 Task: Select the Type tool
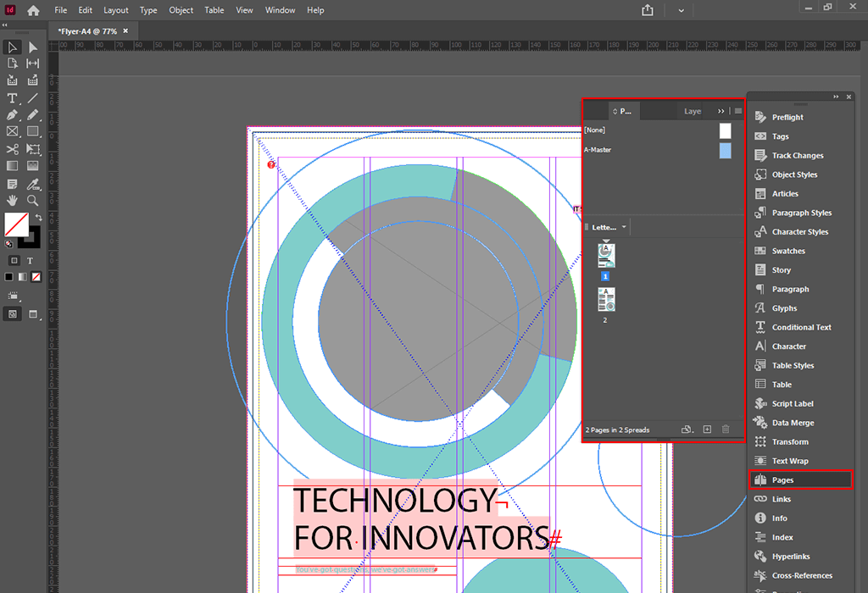pyautogui.click(x=12, y=98)
